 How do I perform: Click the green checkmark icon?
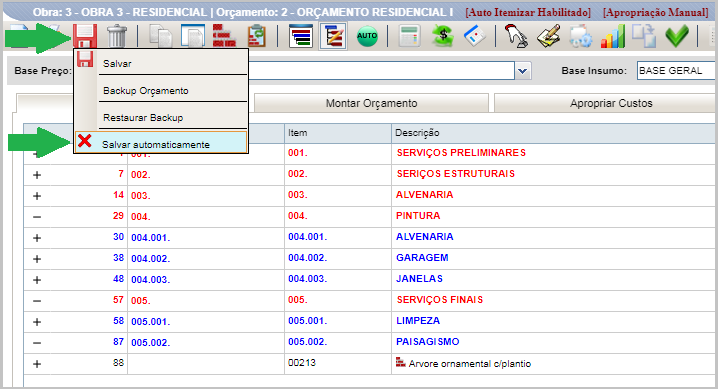[x=677, y=36]
